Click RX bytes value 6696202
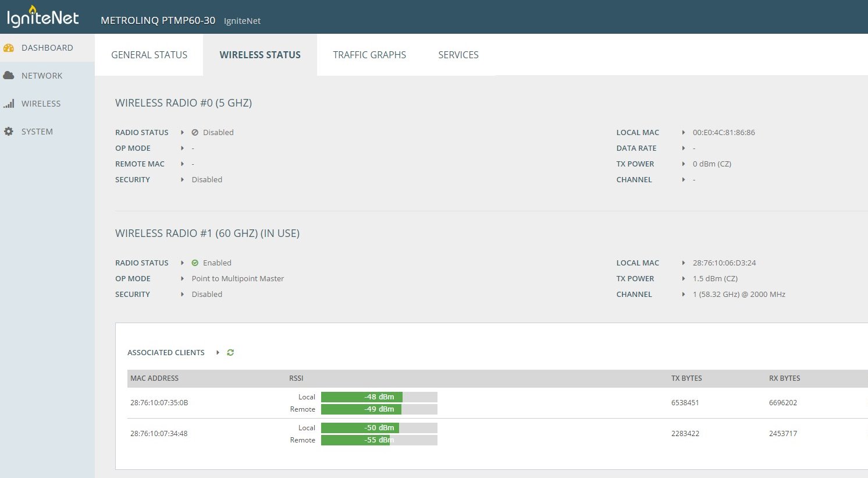The image size is (868, 478). [x=783, y=403]
